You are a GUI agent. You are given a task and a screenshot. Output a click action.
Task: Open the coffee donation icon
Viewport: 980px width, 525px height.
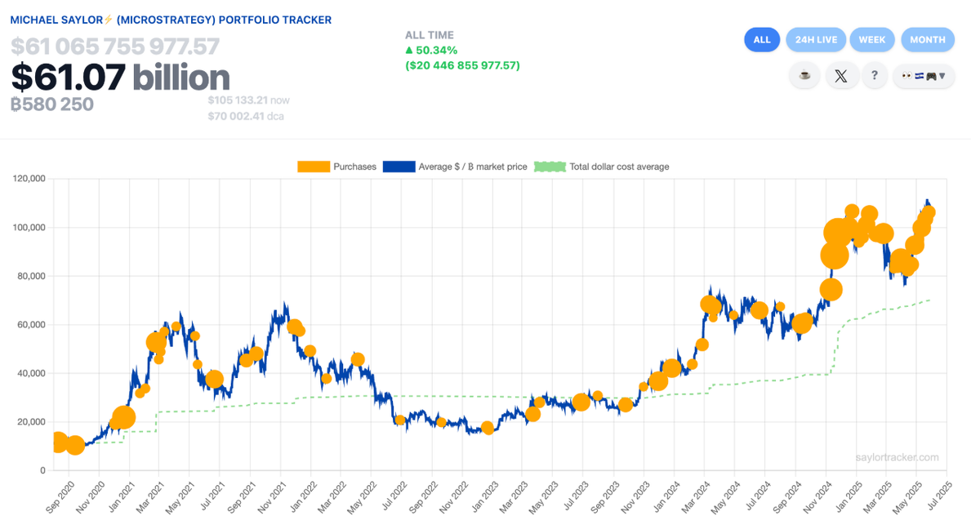coord(804,76)
